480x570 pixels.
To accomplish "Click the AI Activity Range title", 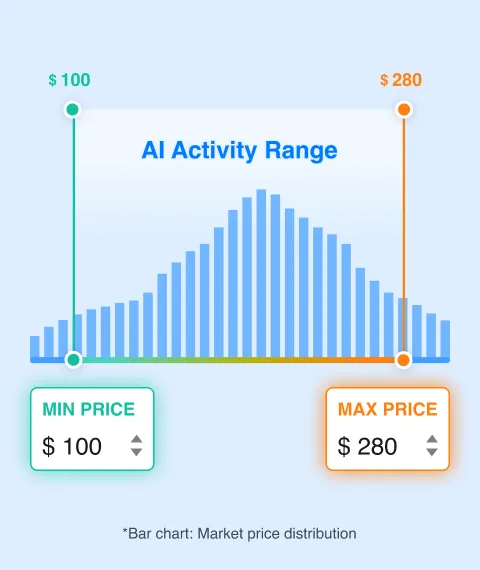I will click(240, 150).
